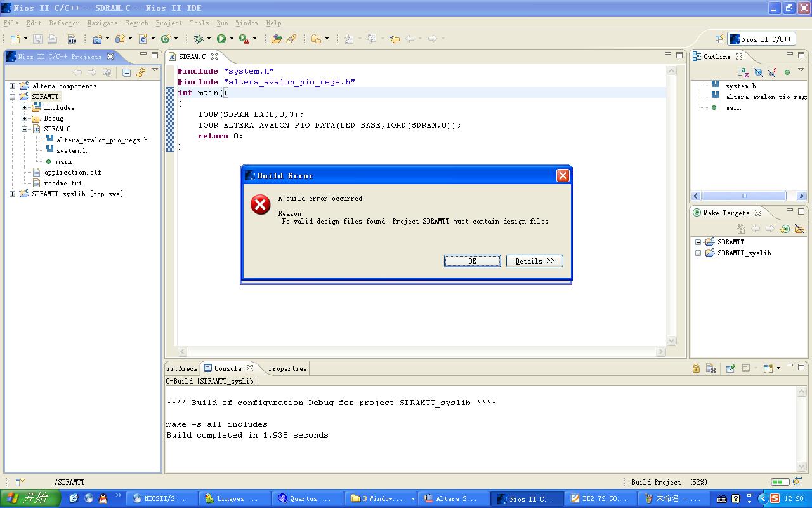This screenshot has height=508, width=812.
Task: Click the Windows Start button
Action: (x=30, y=498)
